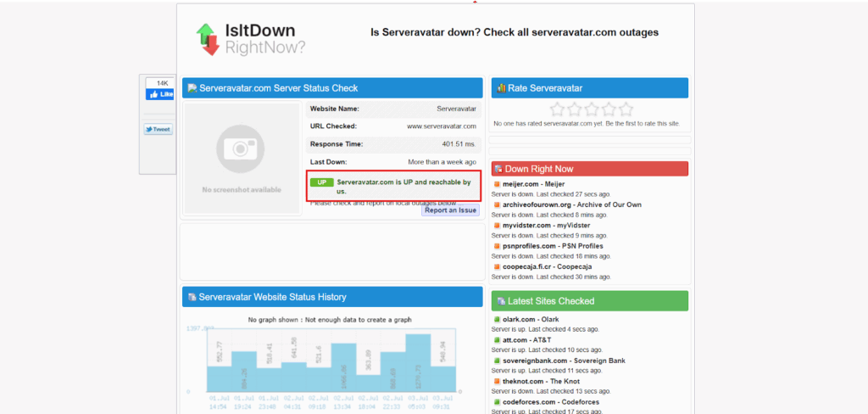Click the 401.51 ms. response time value
The width and height of the screenshot is (868, 414).
459,144
